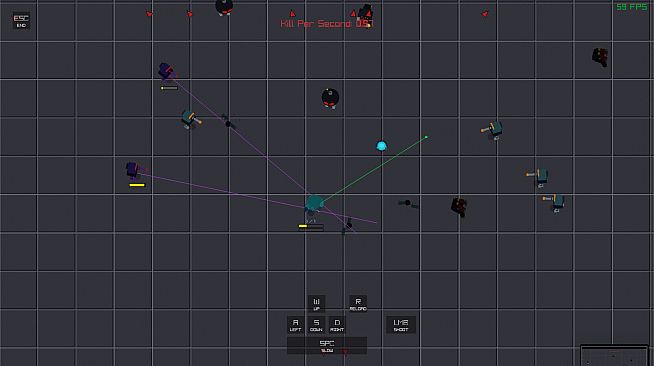Click the player's yellow ammo bar
The image size is (654, 366).
(311, 226)
